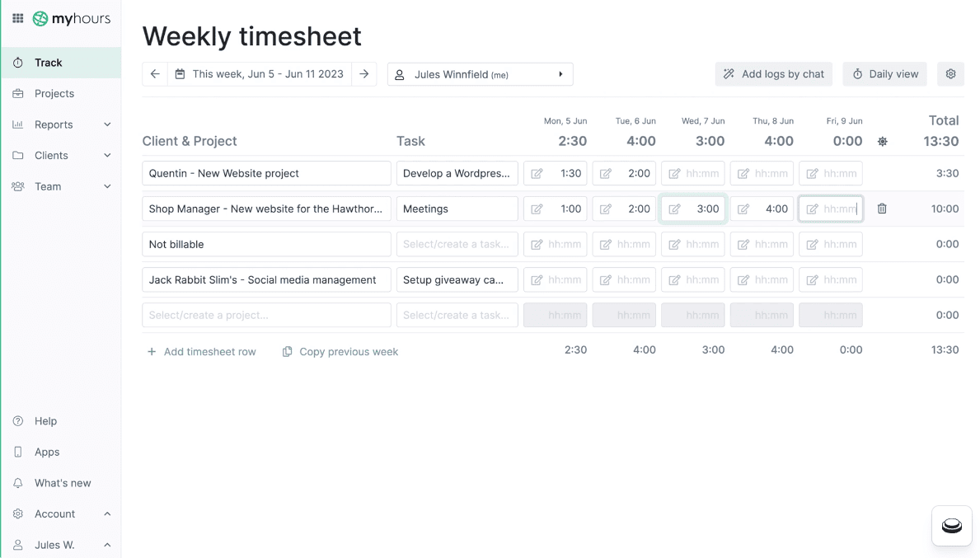The image size is (980, 558).
Task: Open timesheet settings gear icon
Action: tap(950, 74)
